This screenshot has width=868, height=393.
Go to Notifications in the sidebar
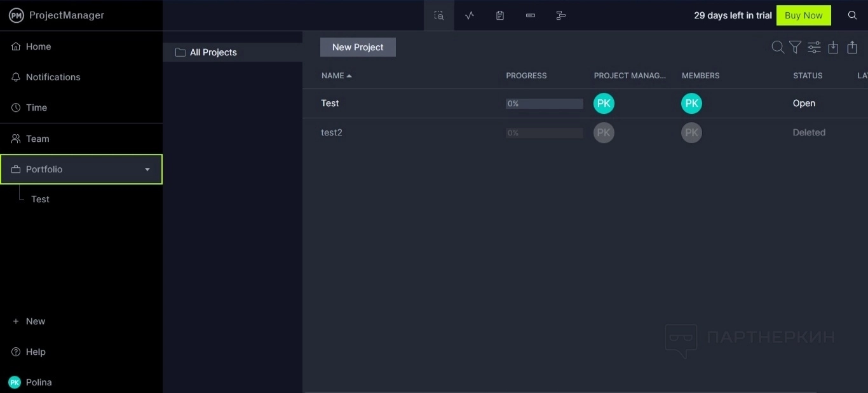tap(53, 77)
